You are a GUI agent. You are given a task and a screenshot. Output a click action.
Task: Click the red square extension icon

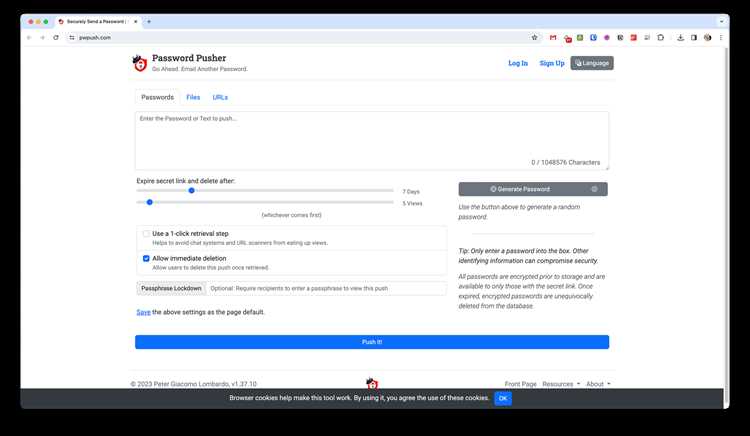click(633, 37)
